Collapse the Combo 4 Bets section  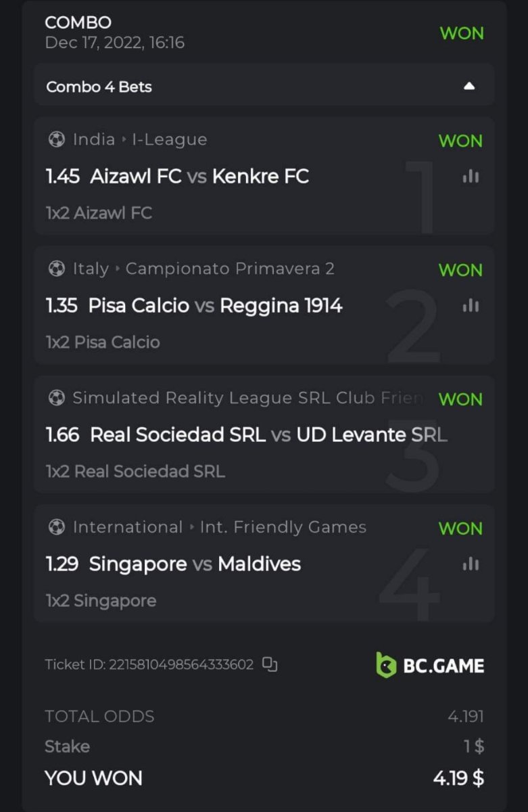click(469, 87)
